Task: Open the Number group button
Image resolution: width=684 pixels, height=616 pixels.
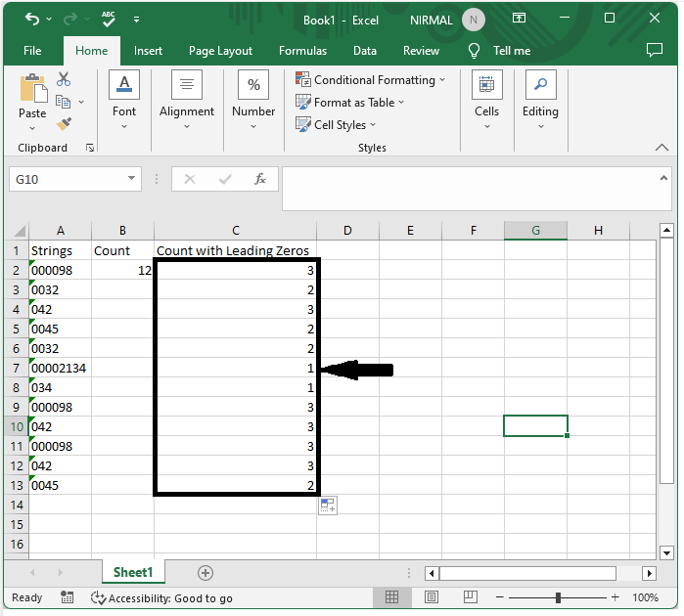Action: coord(253,101)
